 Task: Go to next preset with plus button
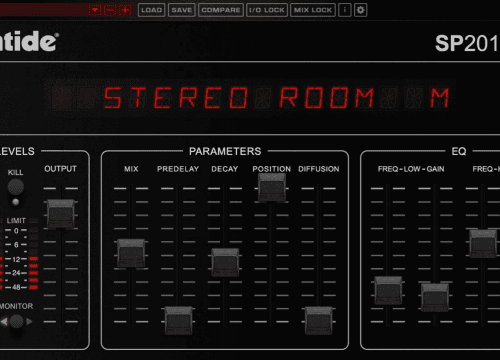(x=126, y=10)
